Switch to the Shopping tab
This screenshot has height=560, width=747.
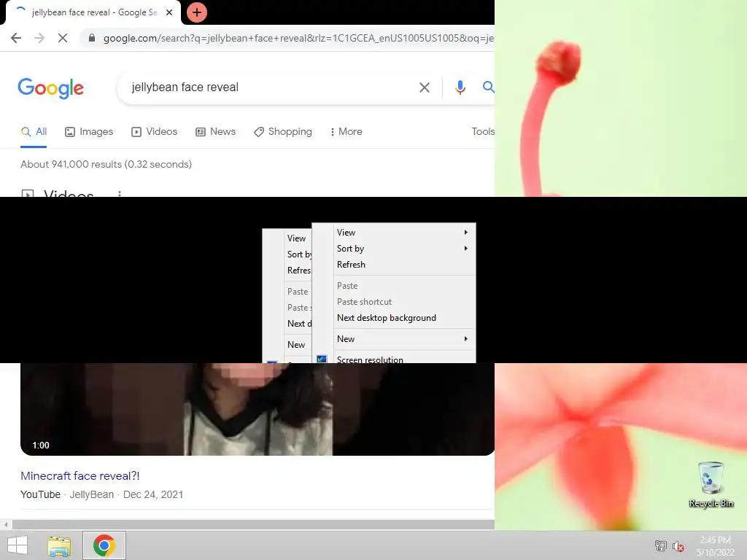click(283, 132)
